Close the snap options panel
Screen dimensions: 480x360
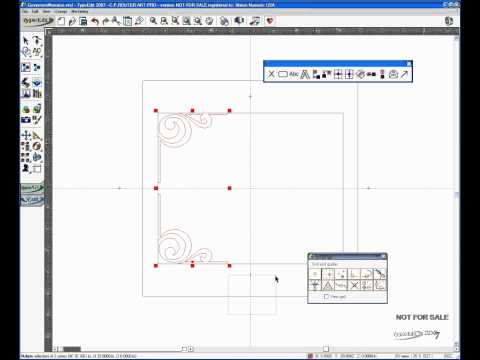click(383, 256)
